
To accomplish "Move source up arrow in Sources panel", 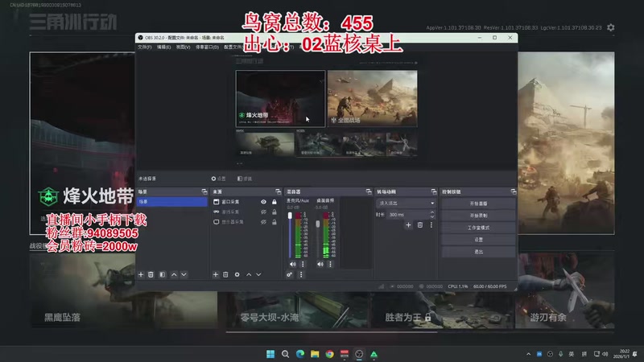I will point(249,274).
